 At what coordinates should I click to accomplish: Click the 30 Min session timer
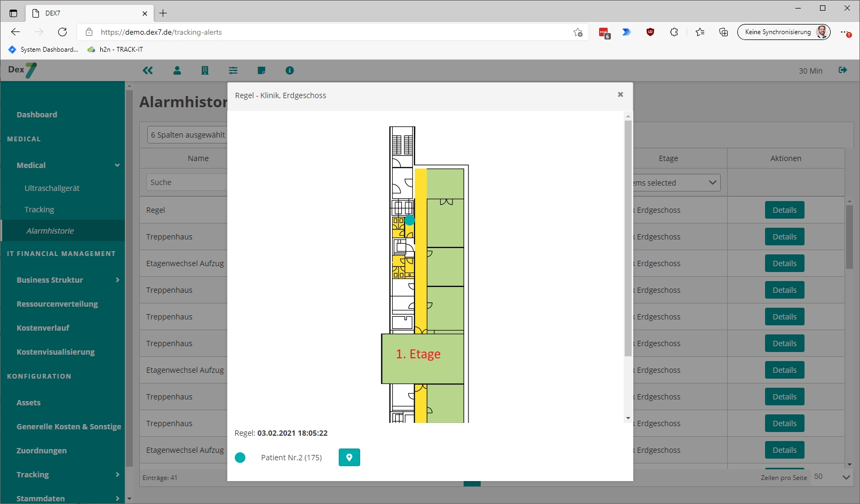810,71
